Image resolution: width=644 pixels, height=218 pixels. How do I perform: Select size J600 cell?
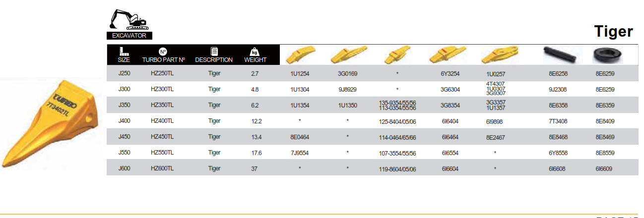pos(124,168)
